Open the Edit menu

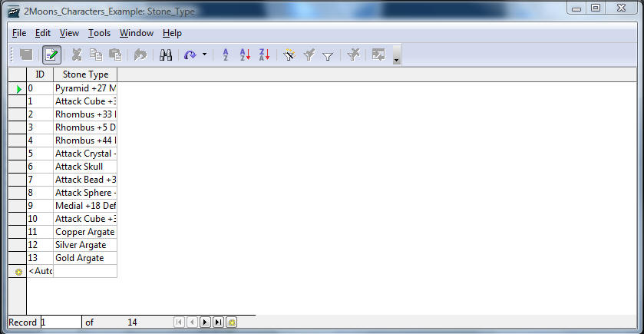tap(43, 33)
